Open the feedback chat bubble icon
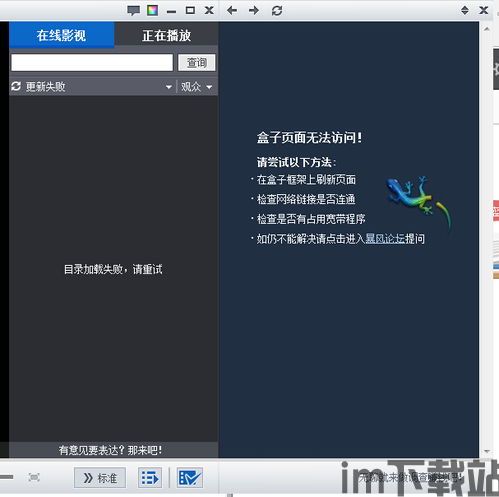This screenshot has height=497, width=499. (134, 11)
